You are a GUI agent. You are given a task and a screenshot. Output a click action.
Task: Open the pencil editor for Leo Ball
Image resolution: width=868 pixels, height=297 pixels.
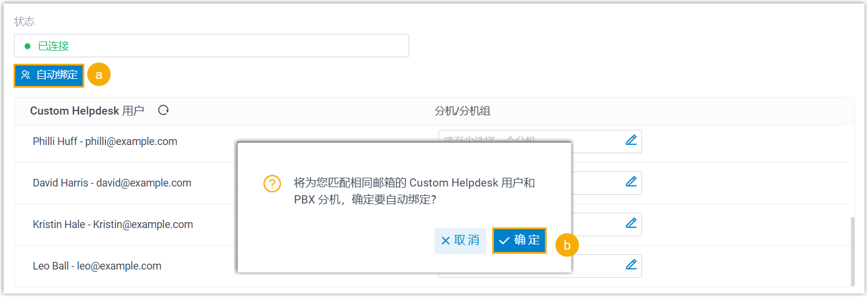pos(631,265)
